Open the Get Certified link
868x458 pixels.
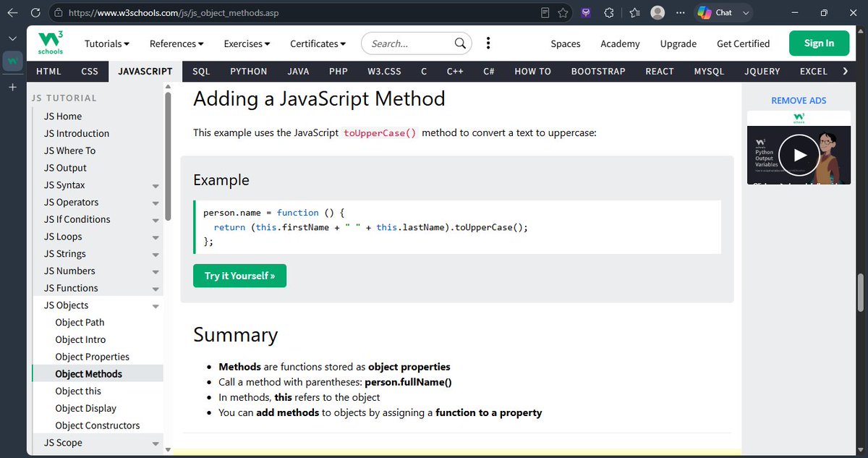[743, 43]
